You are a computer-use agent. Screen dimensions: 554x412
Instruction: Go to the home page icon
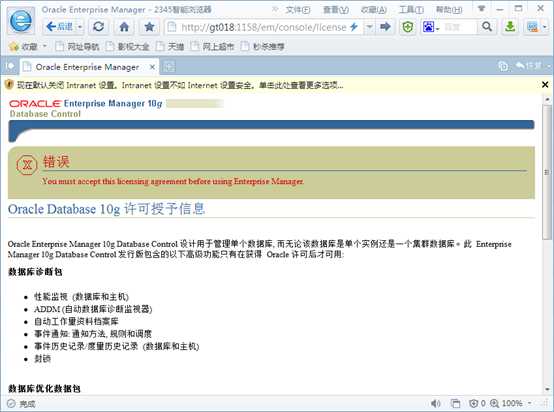pyautogui.click(x=124, y=27)
